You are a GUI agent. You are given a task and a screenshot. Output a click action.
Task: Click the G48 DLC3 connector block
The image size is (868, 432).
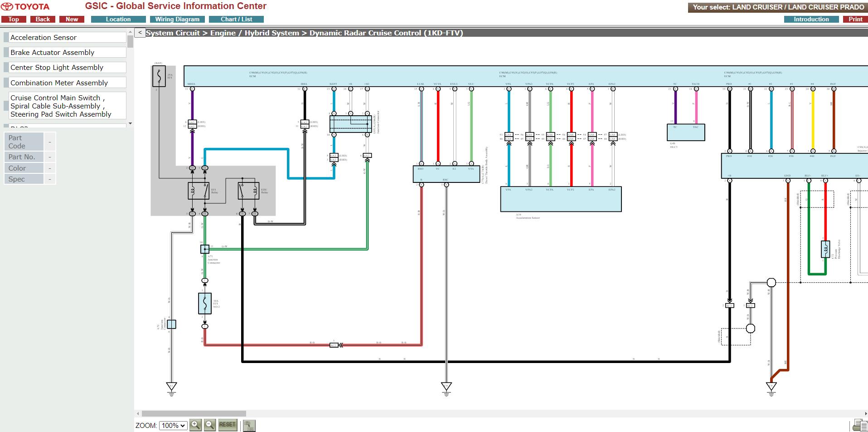click(686, 133)
